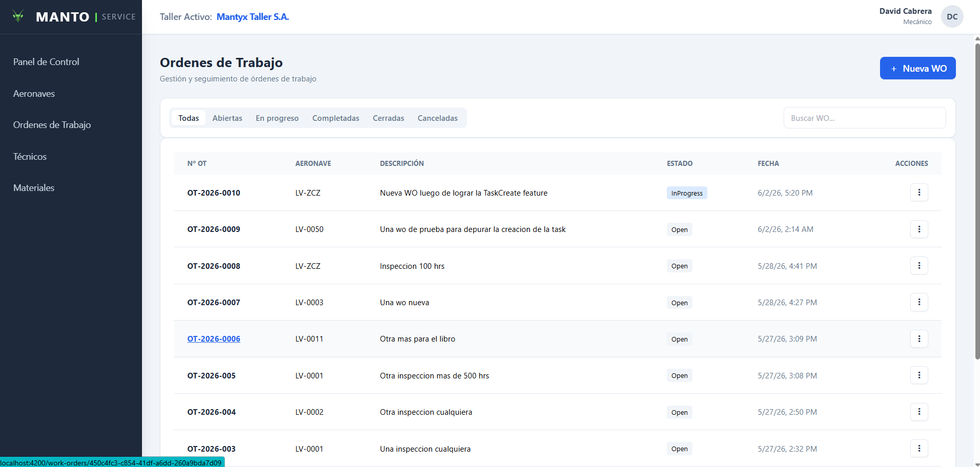Open the Mantyx Taller S.A. workshop link
Viewport: 980px width, 467px height.
click(x=253, y=17)
